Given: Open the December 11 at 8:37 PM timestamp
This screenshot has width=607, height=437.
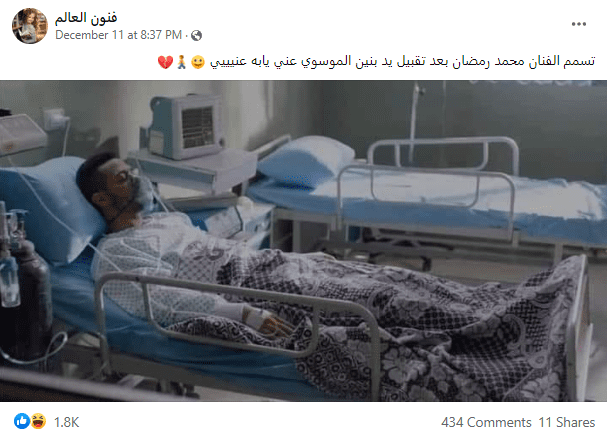Looking at the screenshot, I should coord(118,35).
